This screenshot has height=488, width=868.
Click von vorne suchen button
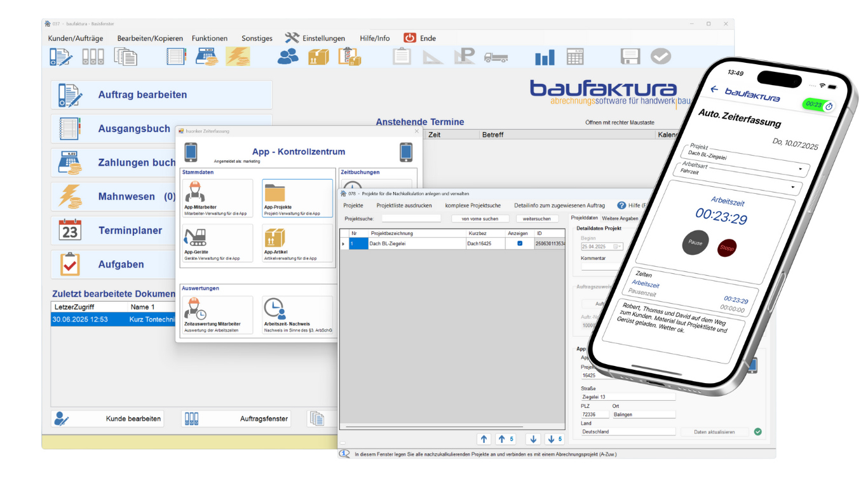tap(480, 219)
